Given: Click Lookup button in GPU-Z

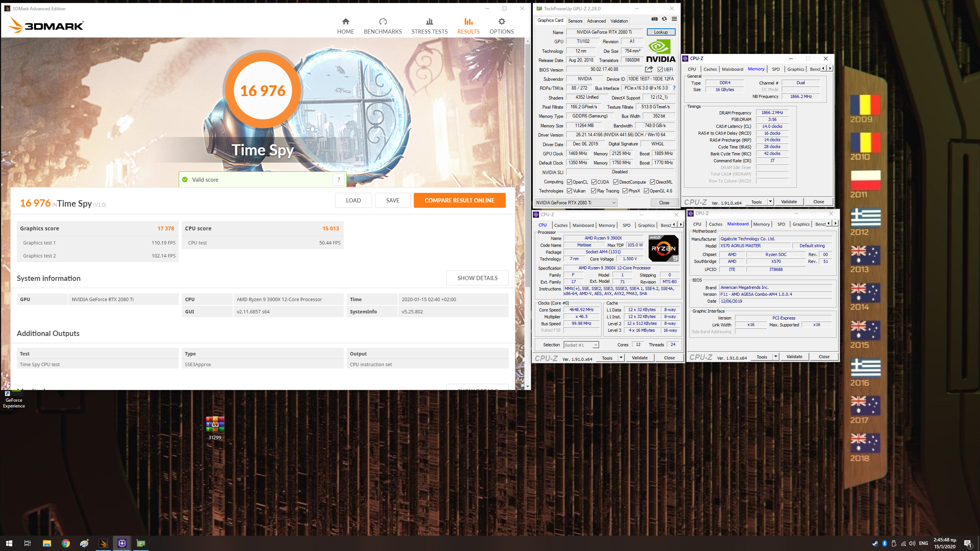Looking at the screenshot, I should 661,32.
